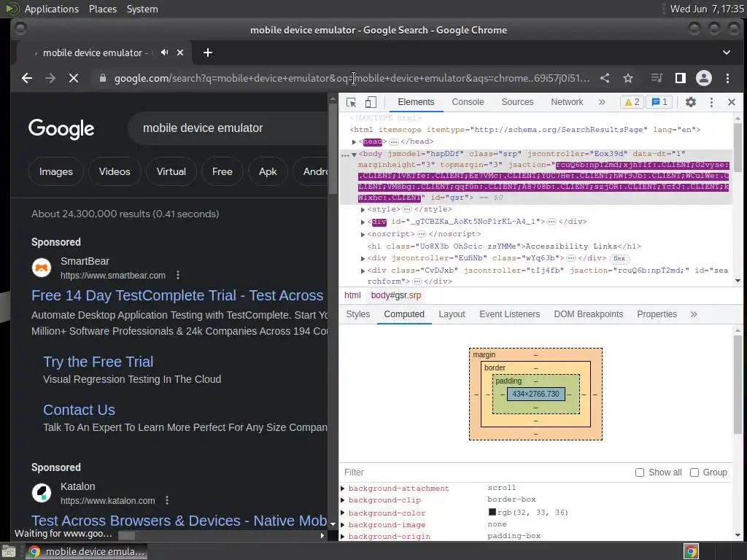Image resolution: width=747 pixels, height=560 pixels.
Task: Expand background-attachment computed property
Action: (343, 488)
